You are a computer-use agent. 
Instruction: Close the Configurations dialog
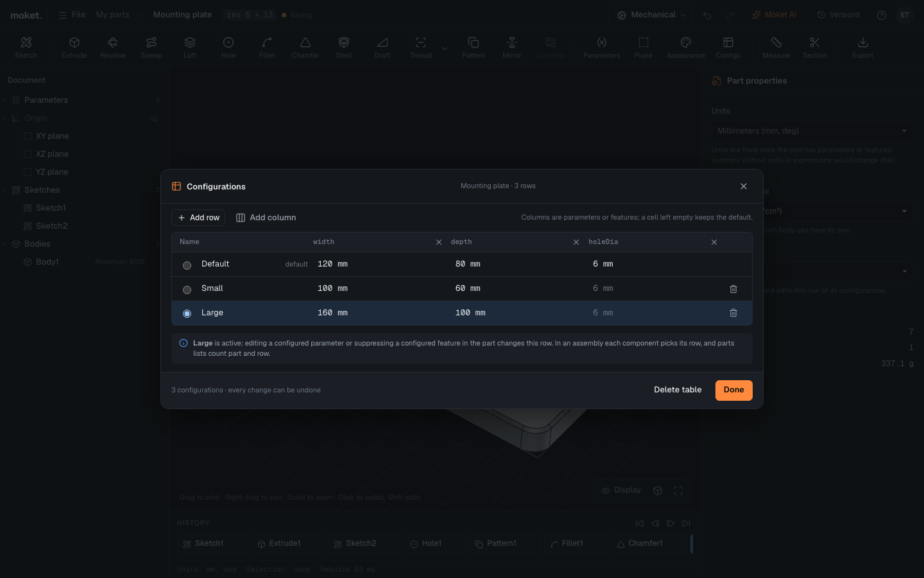744,186
